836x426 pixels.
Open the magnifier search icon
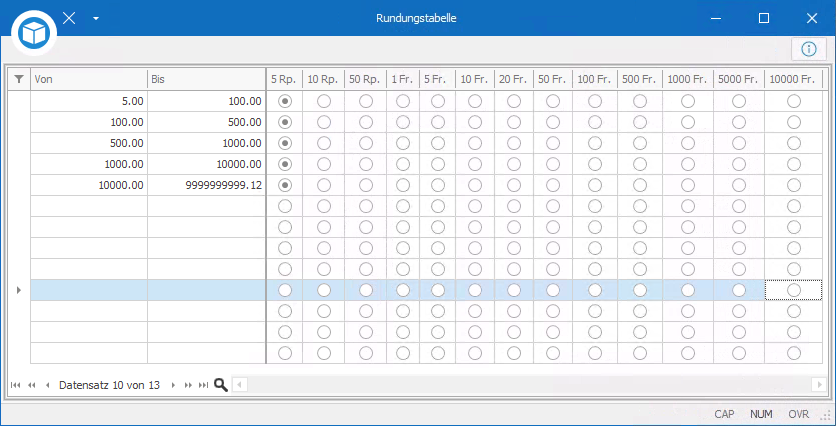click(x=221, y=385)
